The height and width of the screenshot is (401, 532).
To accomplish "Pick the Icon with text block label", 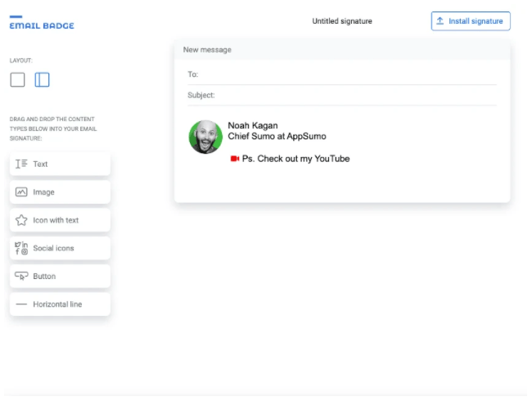I will pyautogui.click(x=56, y=220).
